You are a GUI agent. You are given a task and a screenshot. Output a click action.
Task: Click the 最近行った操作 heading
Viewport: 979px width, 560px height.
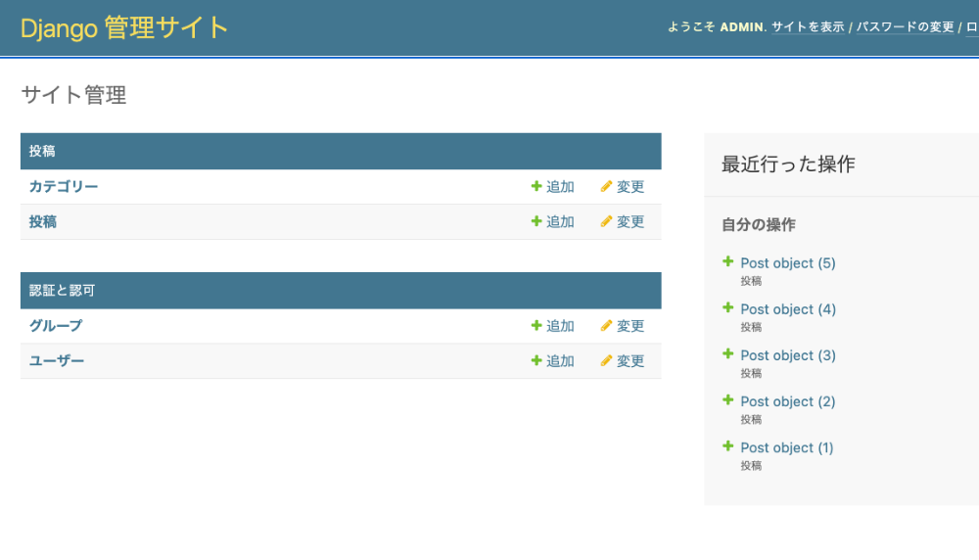coord(788,164)
